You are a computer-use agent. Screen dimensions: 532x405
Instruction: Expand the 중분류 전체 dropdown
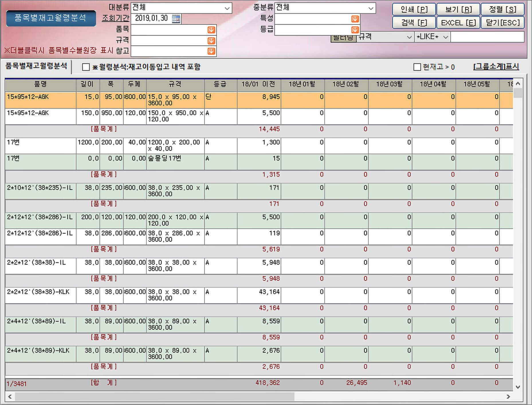click(x=371, y=8)
